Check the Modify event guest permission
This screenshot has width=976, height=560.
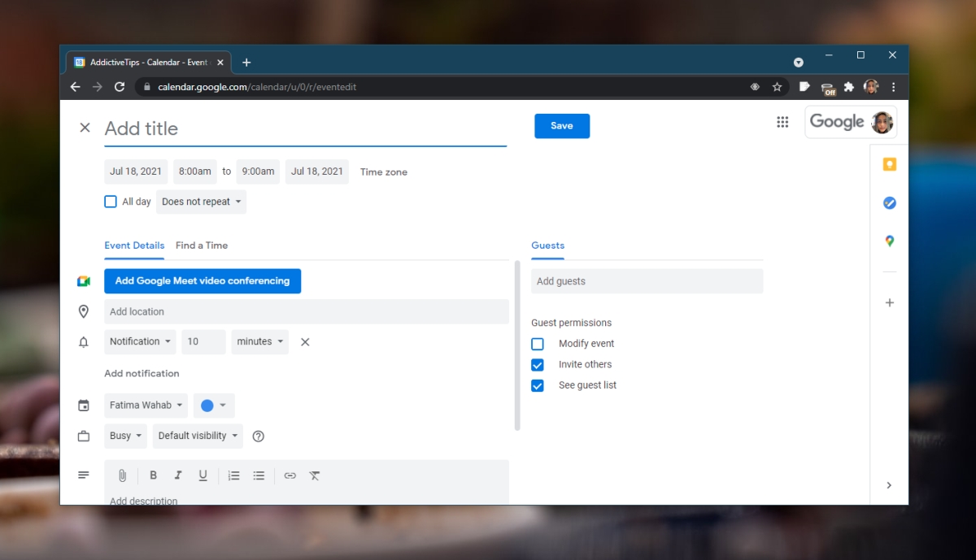[537, 344]
